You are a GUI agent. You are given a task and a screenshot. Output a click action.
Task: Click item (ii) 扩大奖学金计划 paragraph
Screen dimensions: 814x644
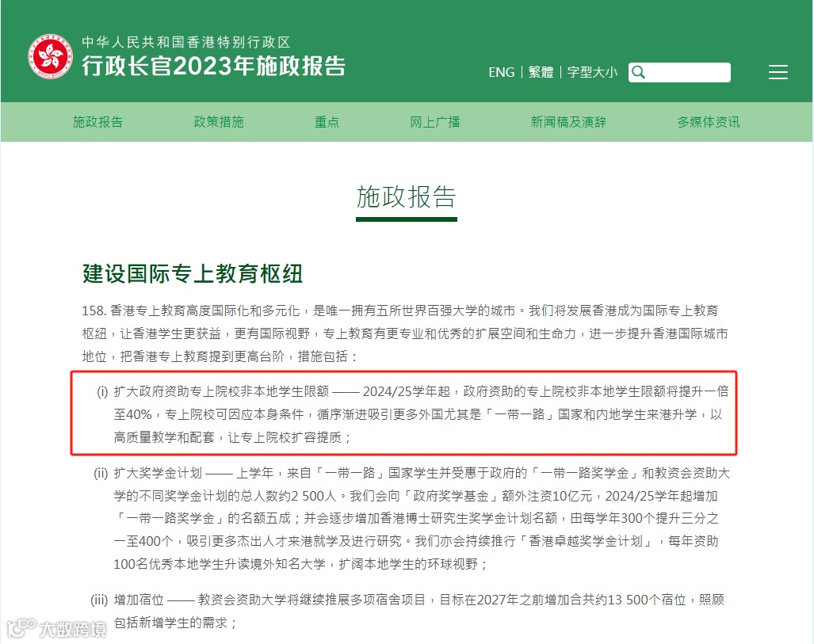click(x=411, y=518)
